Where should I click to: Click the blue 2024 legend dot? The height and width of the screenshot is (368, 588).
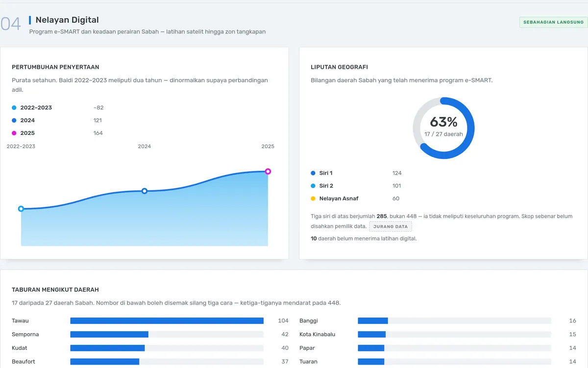coord(14,120)
